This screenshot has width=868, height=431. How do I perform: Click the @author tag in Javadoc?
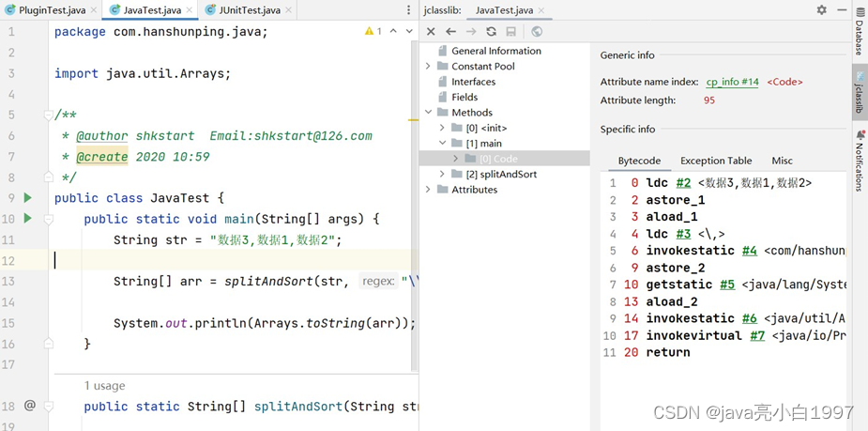tap(102, 136)
